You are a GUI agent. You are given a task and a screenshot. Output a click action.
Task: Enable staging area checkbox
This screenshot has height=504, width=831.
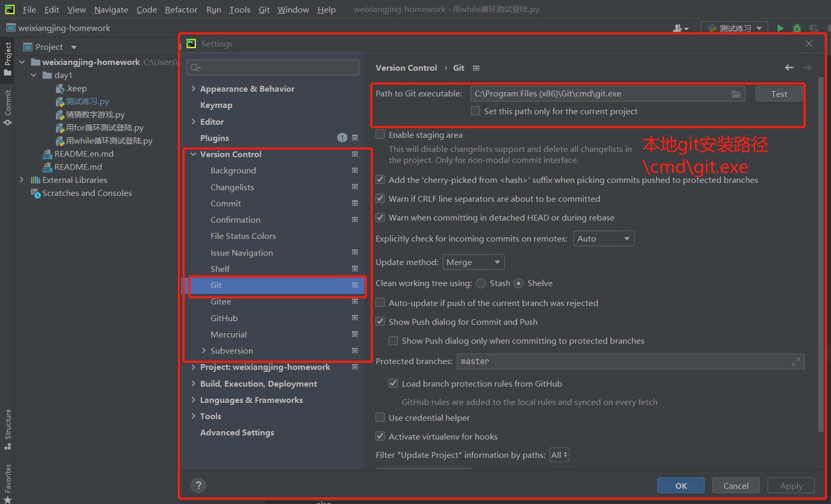pyautogui.click(x=380, y=135)
